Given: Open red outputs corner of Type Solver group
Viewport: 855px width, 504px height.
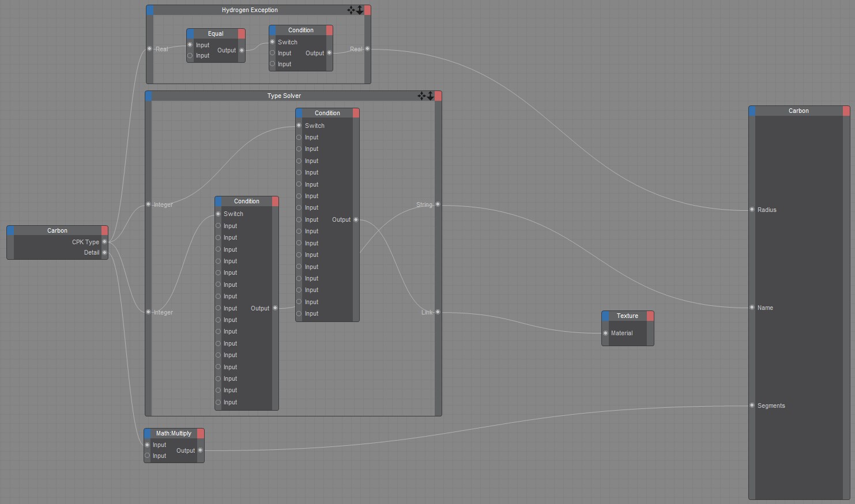Looking at the screenshot, I should click(438, 96).
